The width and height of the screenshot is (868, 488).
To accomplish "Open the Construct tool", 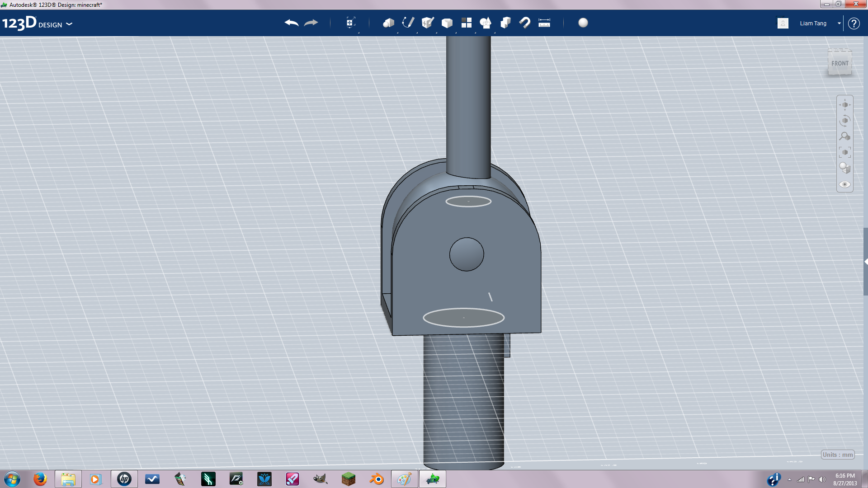I will (428, 23).
